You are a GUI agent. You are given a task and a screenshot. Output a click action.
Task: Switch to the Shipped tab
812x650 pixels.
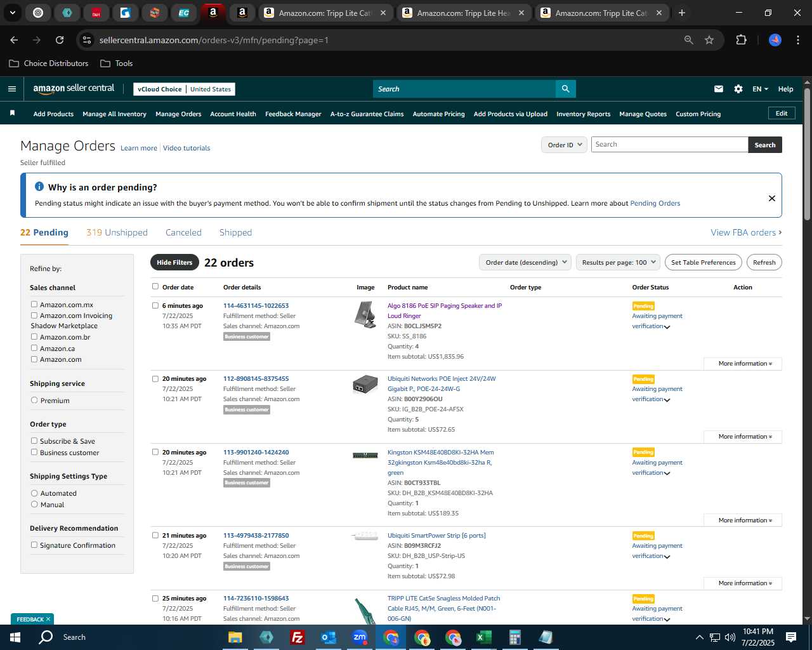click(235, 232)
